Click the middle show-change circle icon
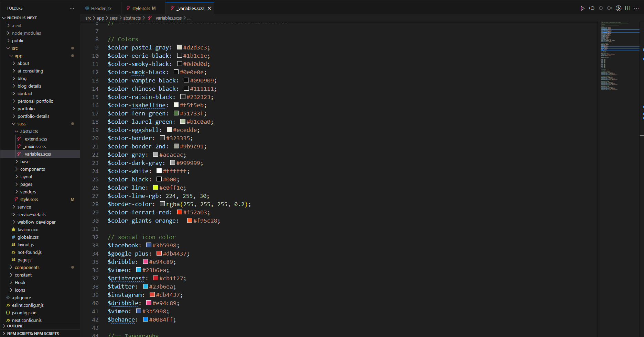The height and width of the screenshot is (337, 644). (x=601, y=8)
